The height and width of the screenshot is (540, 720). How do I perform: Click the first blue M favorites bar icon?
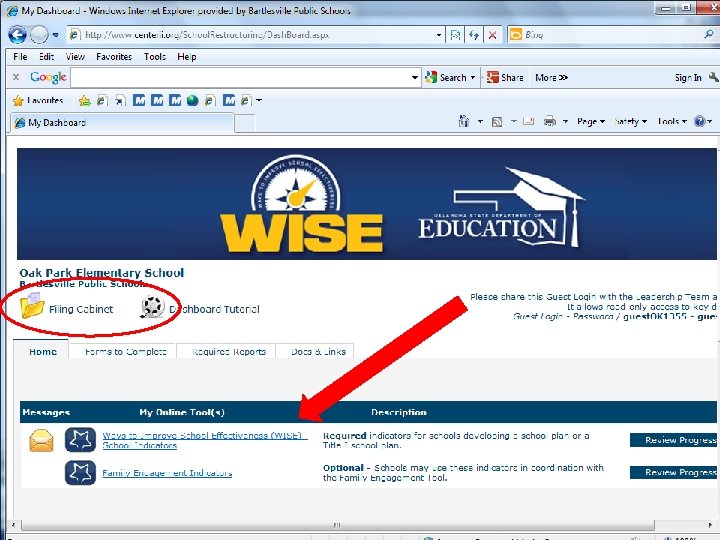coord(139,100)
